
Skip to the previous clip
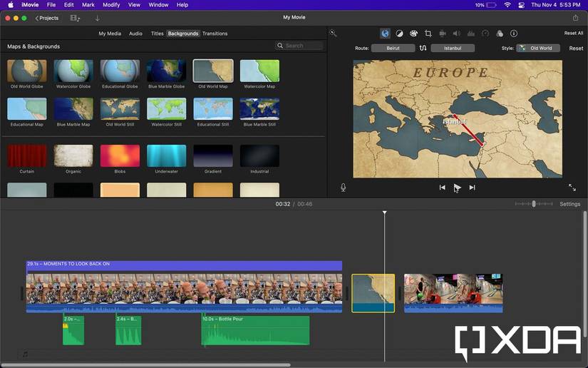click(443, 187)
